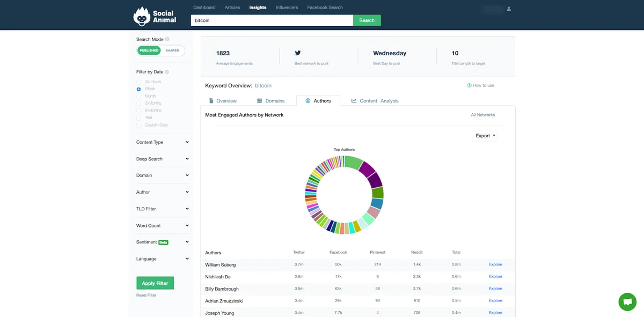Click Explore for Adrian Zmudzinski
This screenshot has height=317, width=644.
click(x=495, y=300)
